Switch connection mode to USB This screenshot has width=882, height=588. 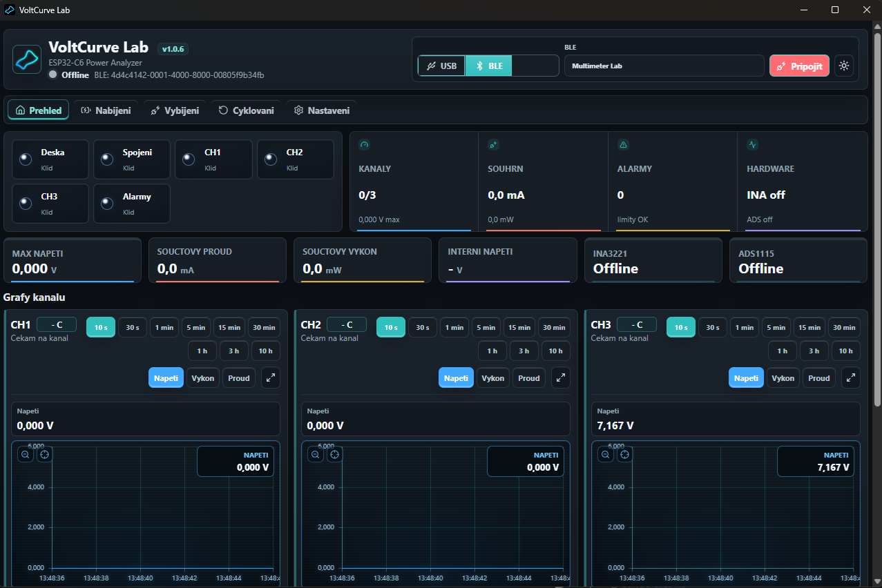coord(442,66)
